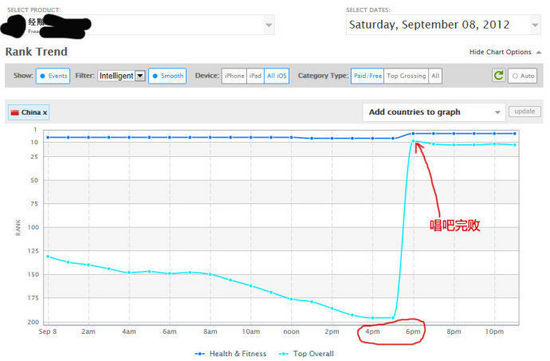550x361 pixels.
Task: Click the Top Overall legend marker
Action: coord(283,354)
